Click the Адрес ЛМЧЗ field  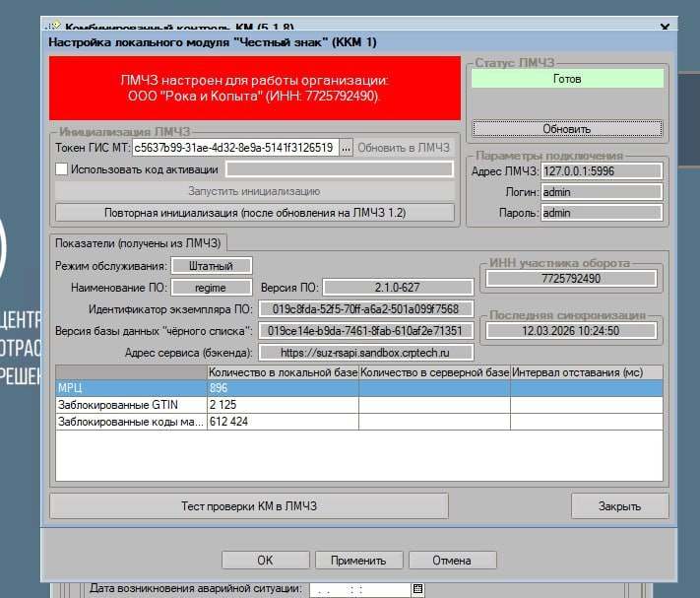coord(602,171)
